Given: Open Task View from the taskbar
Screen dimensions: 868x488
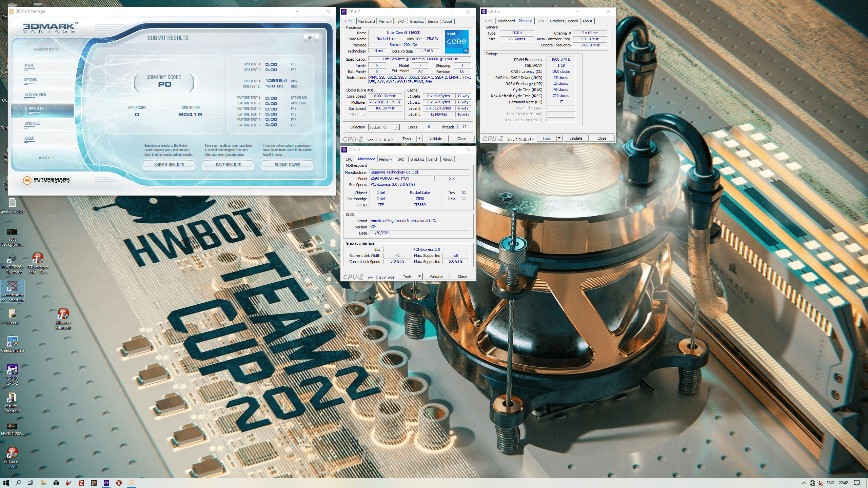Looking at the screenshot, I should click(31, 483).
